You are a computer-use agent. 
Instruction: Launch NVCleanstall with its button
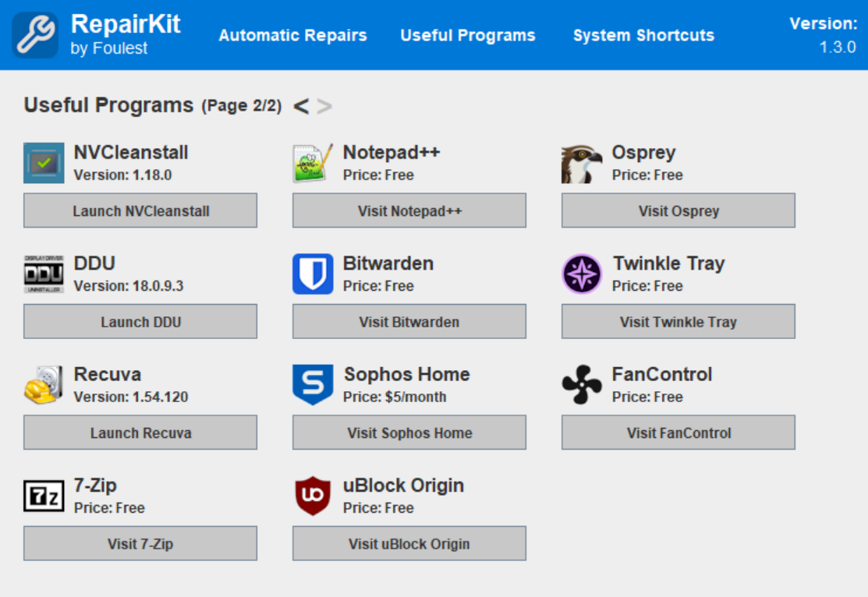pos(140,210)
